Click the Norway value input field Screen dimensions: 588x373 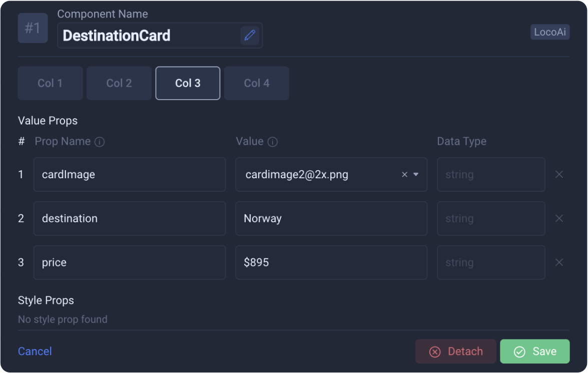pyautogui.click(x=331, y=218)
